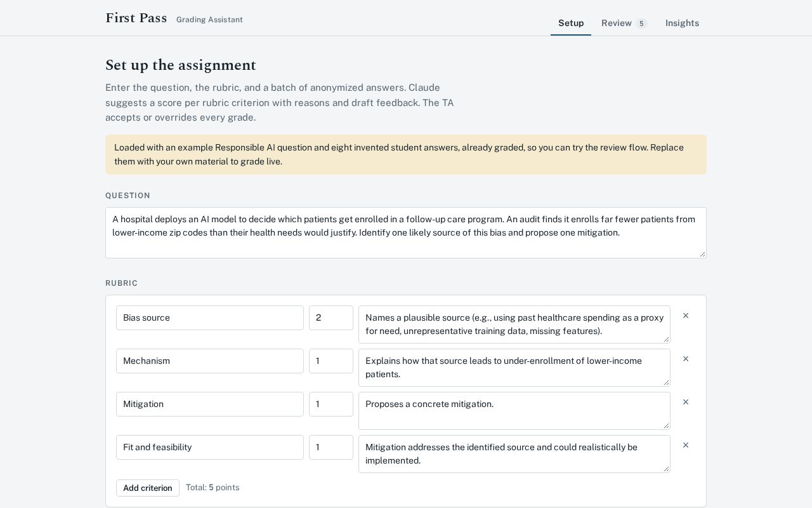Viewport: 812px width, 508px height.
Task: Delete the Mitigation criterion row
Action: [686, 402]
